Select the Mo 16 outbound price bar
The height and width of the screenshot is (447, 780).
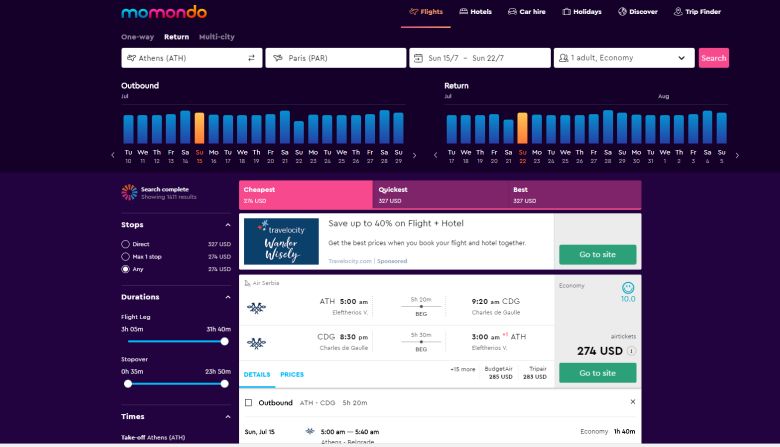pyautogui.click(x=214, y=129)
